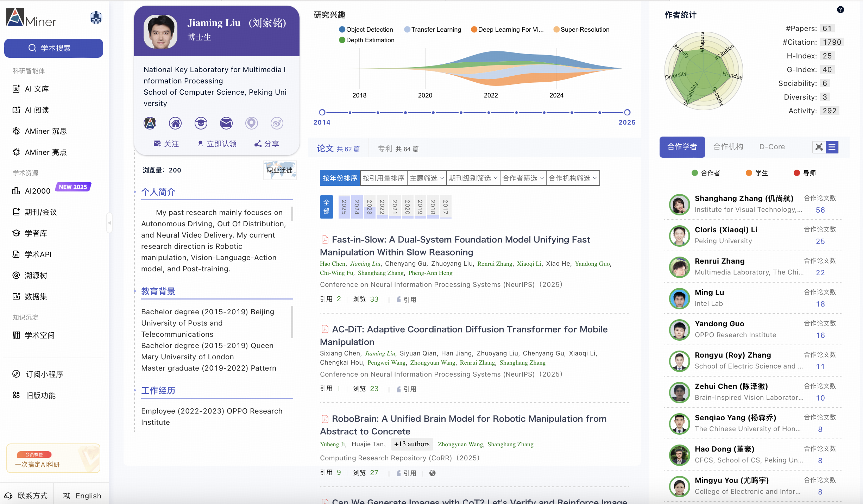863x504 pixels.
Task: Open help question mark icon in author stats
Action: click(840, 10)
